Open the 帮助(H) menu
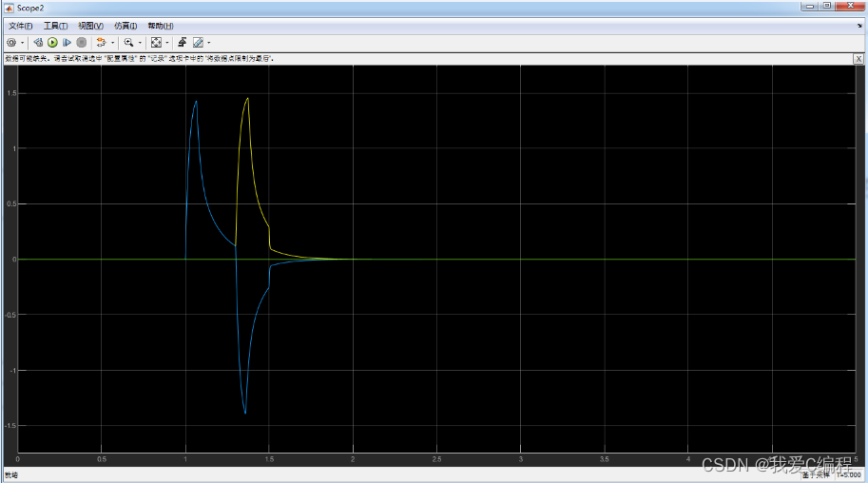The height and width of the screenshot is (483, 868). pos(161,26)
